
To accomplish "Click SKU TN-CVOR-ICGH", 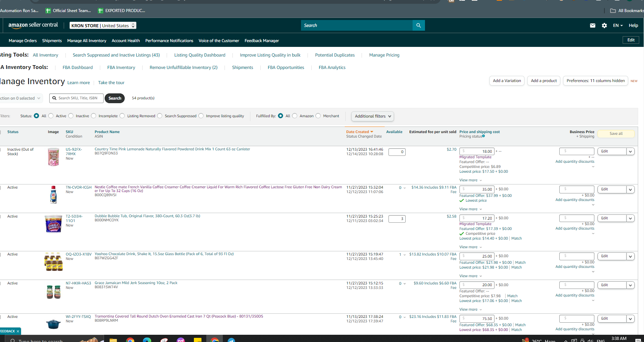I will (79, 188).
